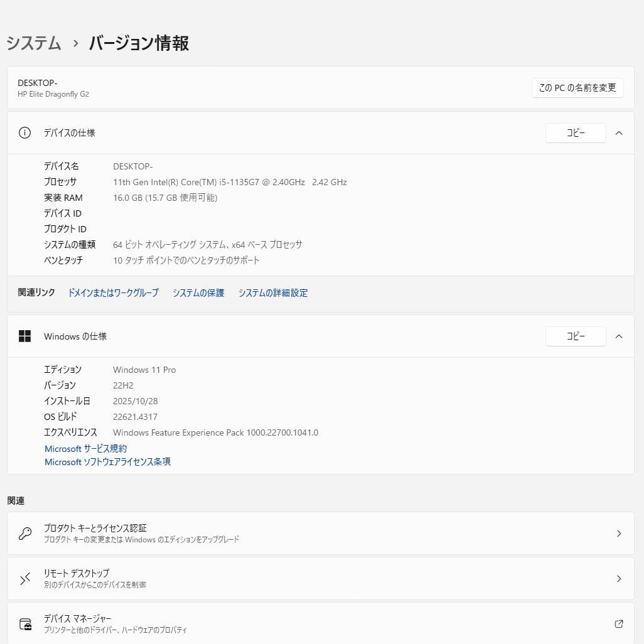
Task: Collapse the Windows の仕様 section
Action: 618,336
